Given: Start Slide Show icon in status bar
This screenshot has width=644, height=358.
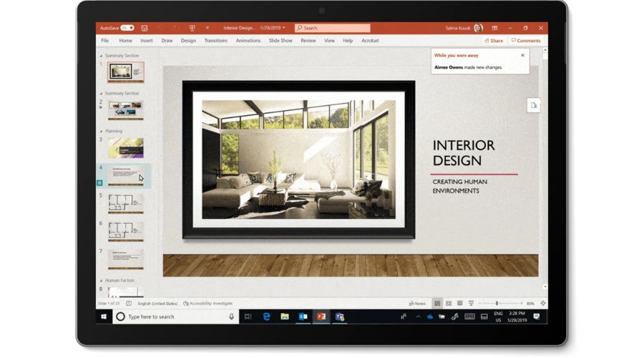Looking at the screenshot, I should coord(471,304).
